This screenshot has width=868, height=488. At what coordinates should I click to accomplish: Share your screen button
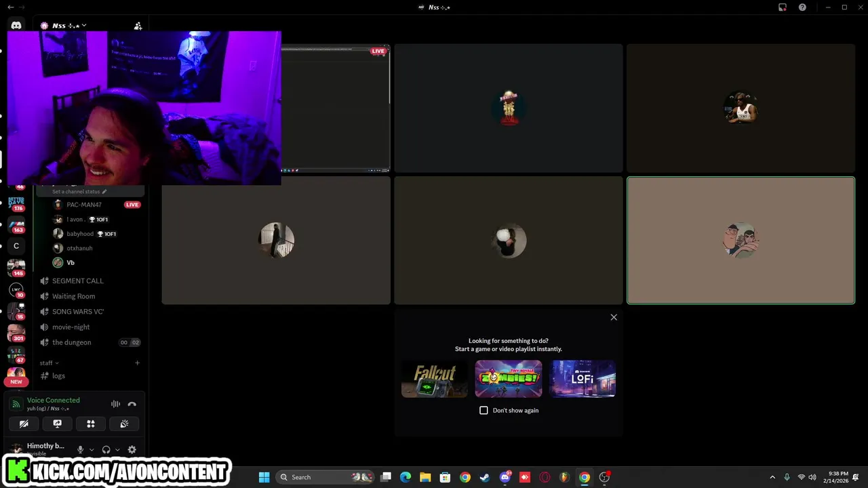[x=57, y=424]
